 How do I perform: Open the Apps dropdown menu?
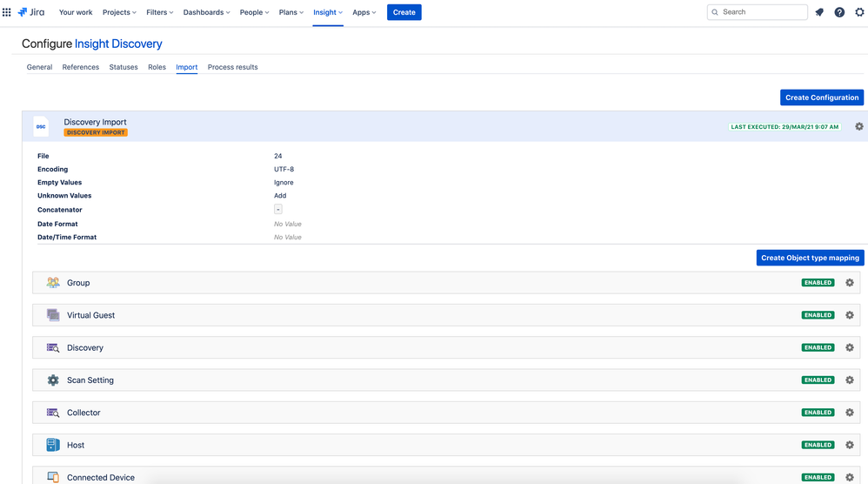click(364, 12)
